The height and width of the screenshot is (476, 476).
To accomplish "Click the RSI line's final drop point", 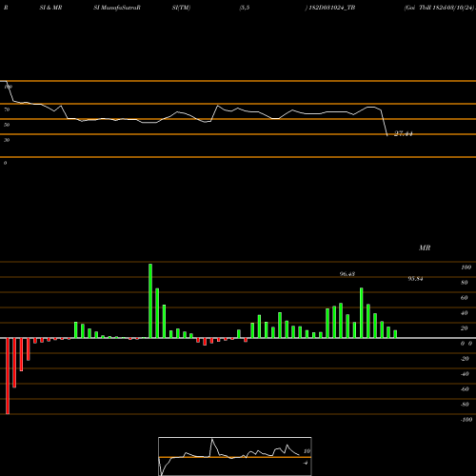I will click(387, 136).
